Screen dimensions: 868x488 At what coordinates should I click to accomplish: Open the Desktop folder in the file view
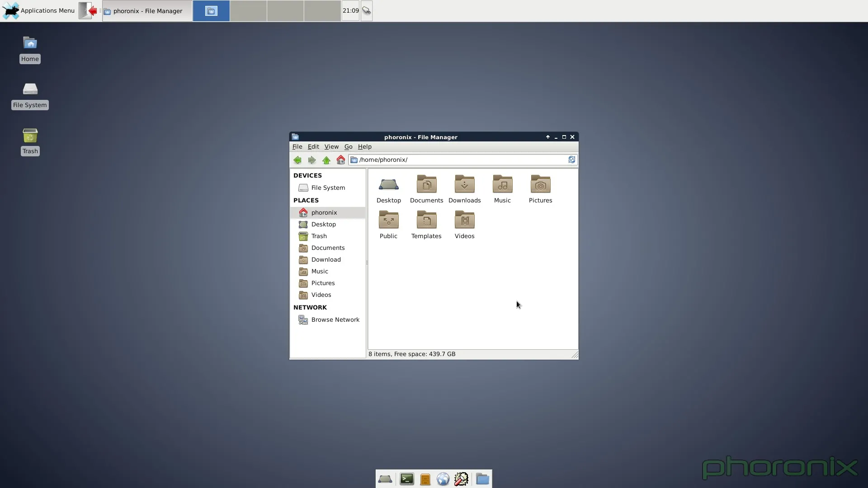[x=389, y=189]
